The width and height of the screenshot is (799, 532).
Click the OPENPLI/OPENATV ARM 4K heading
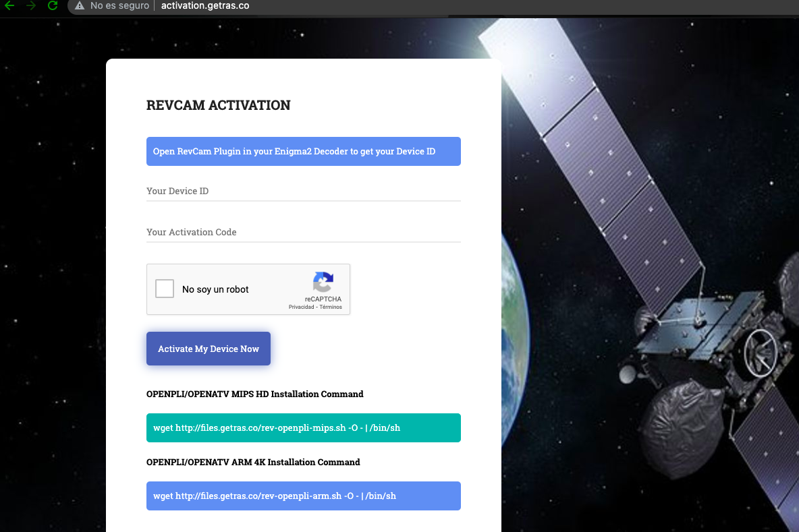point(253,462)
